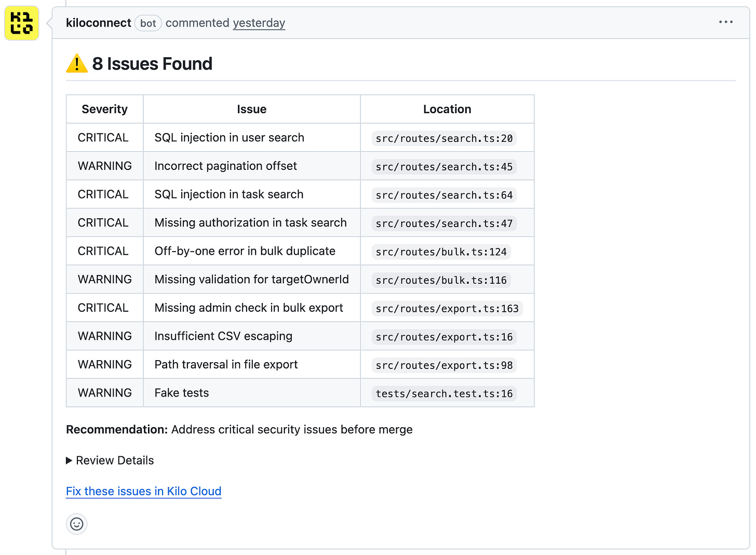Click the src/routes/search.ts:47 code reference

coord(444,223)
